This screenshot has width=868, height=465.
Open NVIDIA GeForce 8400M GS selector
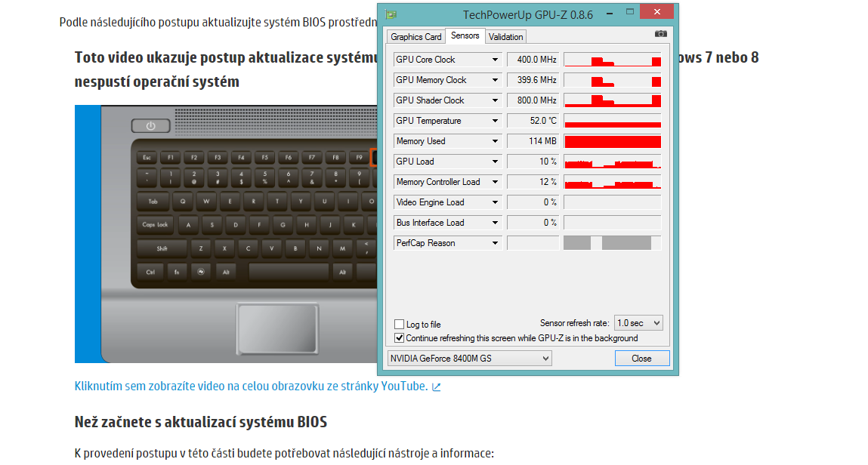pos(469,359)
